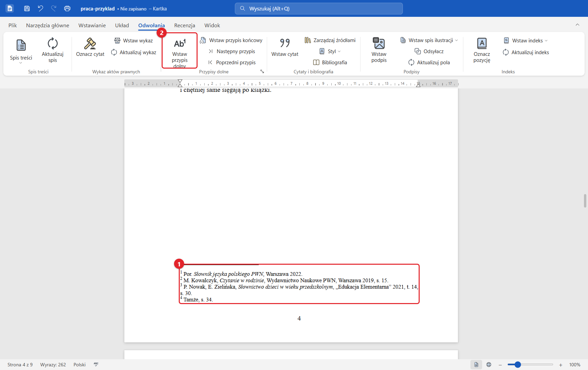588x370 pixels.
Task: Insert footnote with Wstaw przypis dolny
Action: coord(179,51)
